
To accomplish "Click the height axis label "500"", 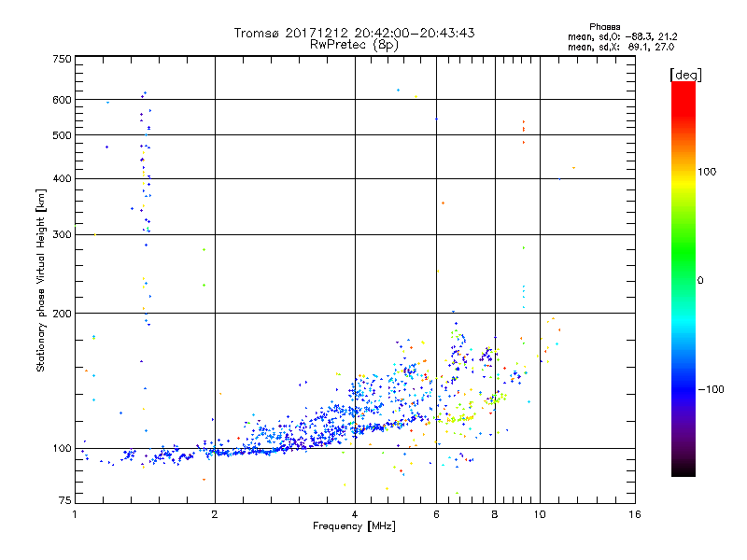I will pos(62,135).
